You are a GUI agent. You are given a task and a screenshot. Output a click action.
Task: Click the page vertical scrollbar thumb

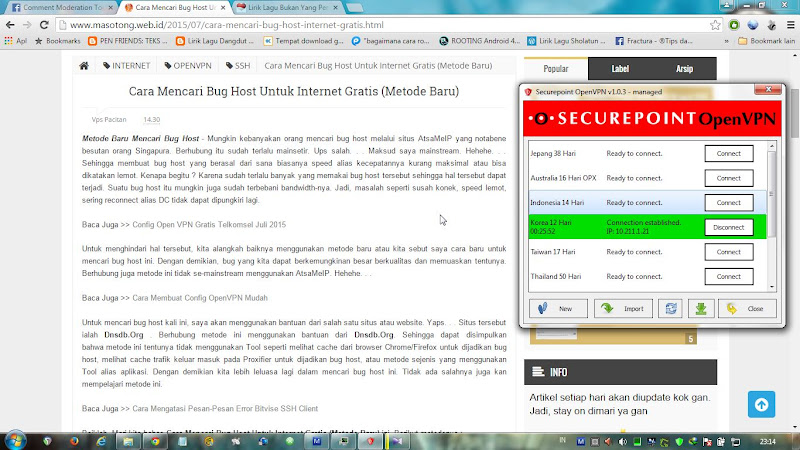[x=795, y=112]
